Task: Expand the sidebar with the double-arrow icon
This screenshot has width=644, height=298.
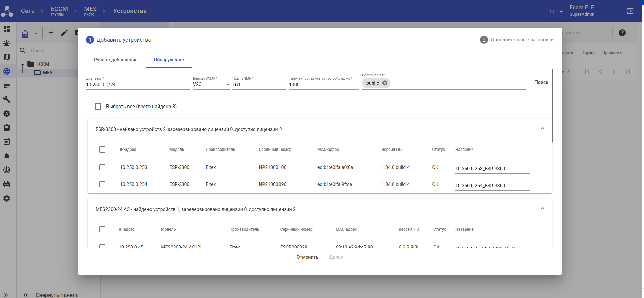Action: pyautogui.click(x=6, y=295)
